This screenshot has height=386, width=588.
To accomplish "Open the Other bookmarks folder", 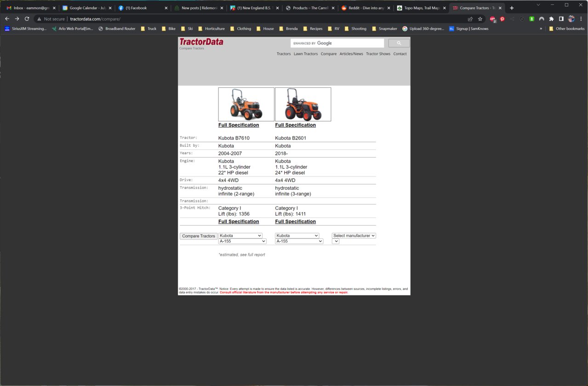I will 566,28.
